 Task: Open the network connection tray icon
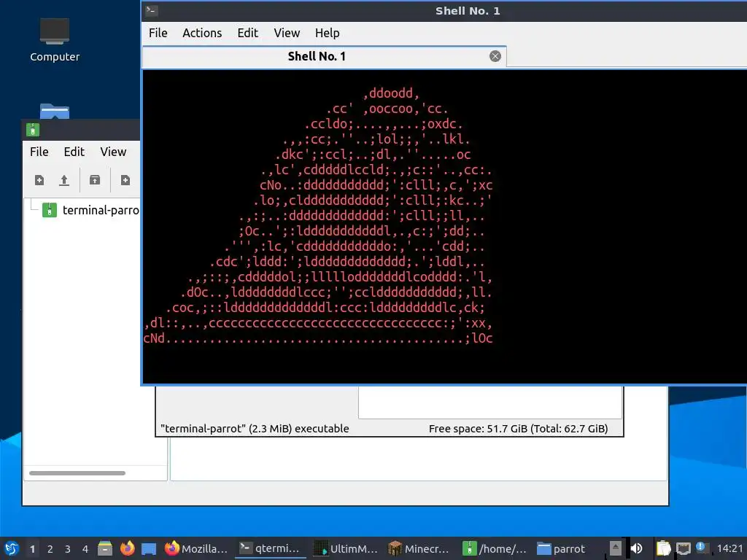pos(683,548)
